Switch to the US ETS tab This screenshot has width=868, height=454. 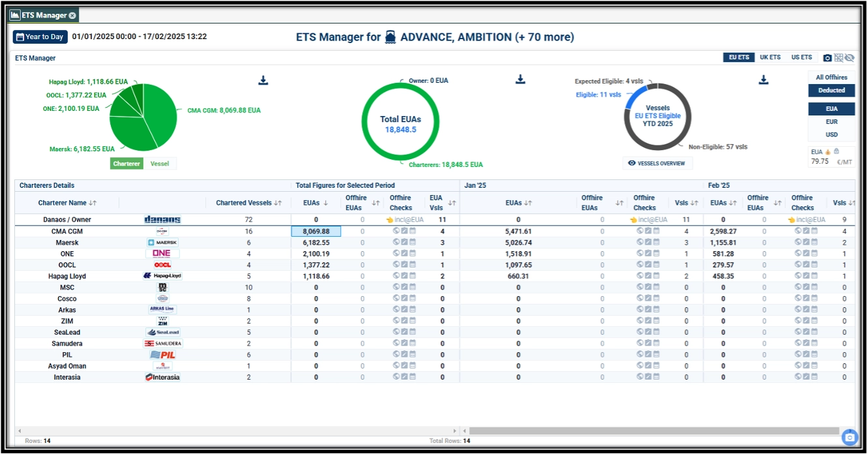[x=802, y=57]
